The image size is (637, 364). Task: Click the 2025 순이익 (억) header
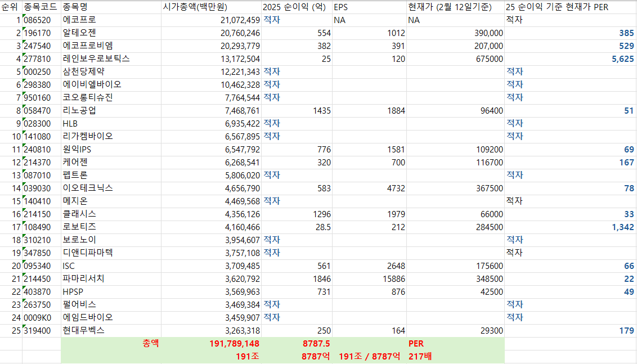pyautogui.click(x=297, y=7)
